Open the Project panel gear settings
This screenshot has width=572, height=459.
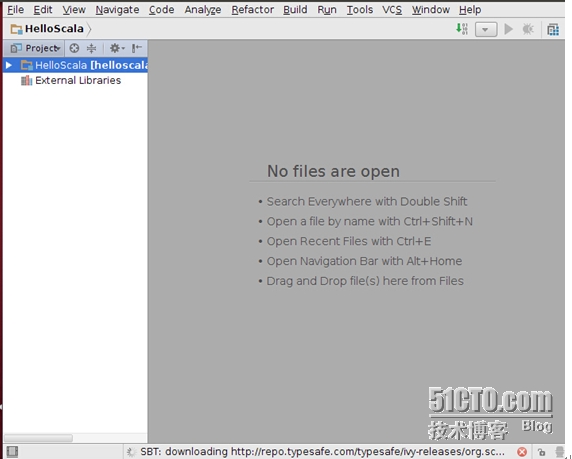117,48
